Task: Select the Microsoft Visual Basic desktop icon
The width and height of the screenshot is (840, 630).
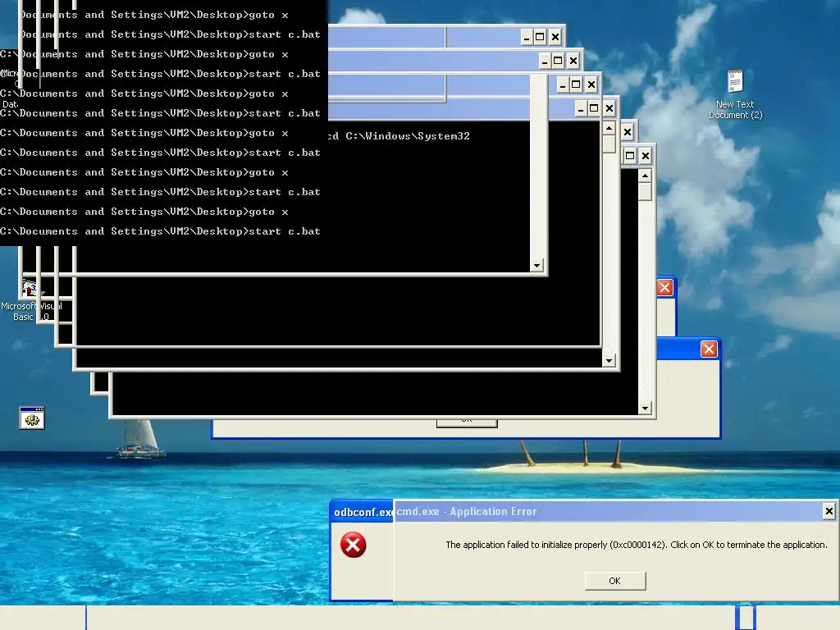Action: point(31,302)
